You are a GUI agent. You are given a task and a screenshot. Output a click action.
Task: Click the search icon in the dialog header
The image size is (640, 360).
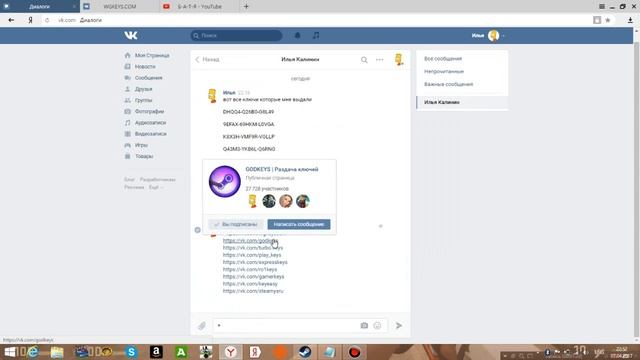364,60
